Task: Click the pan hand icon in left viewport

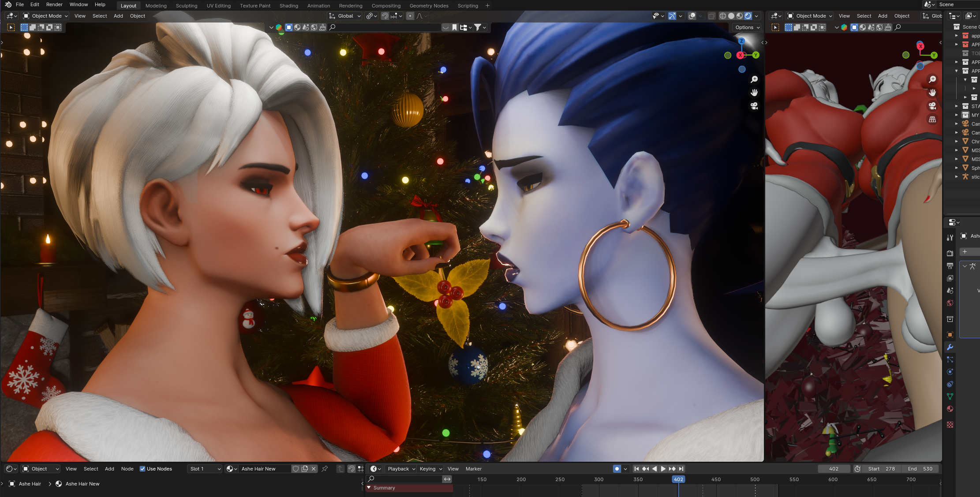Action: 754,93
